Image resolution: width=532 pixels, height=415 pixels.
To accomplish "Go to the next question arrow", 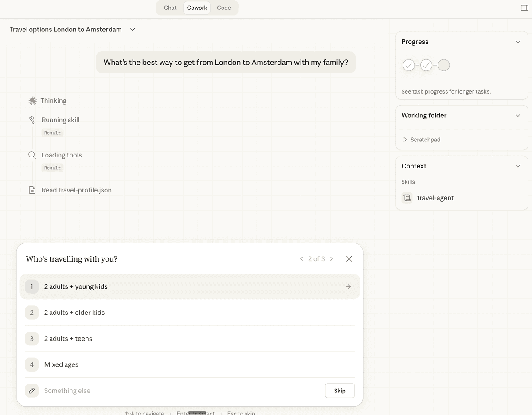I will point(332,259).
